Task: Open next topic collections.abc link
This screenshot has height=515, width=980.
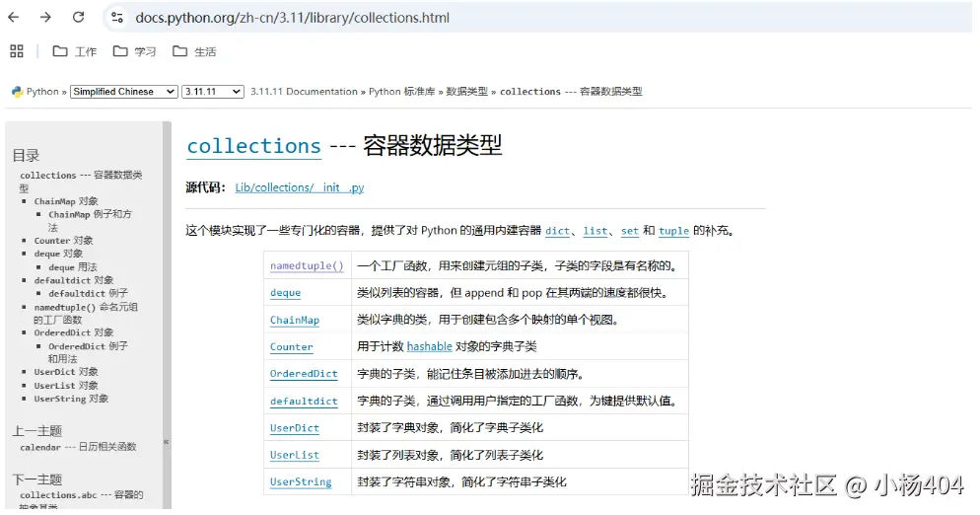Action: [81, 500]
